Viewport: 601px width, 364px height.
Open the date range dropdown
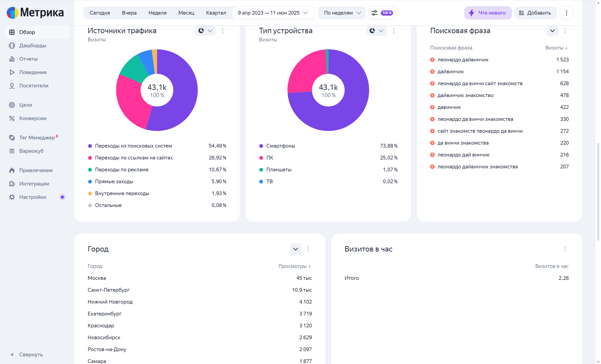click(x=273, y=13)
